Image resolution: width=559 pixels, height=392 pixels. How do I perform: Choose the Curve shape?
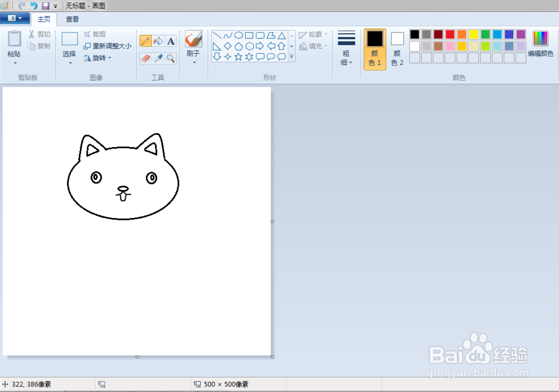[228, 35]
